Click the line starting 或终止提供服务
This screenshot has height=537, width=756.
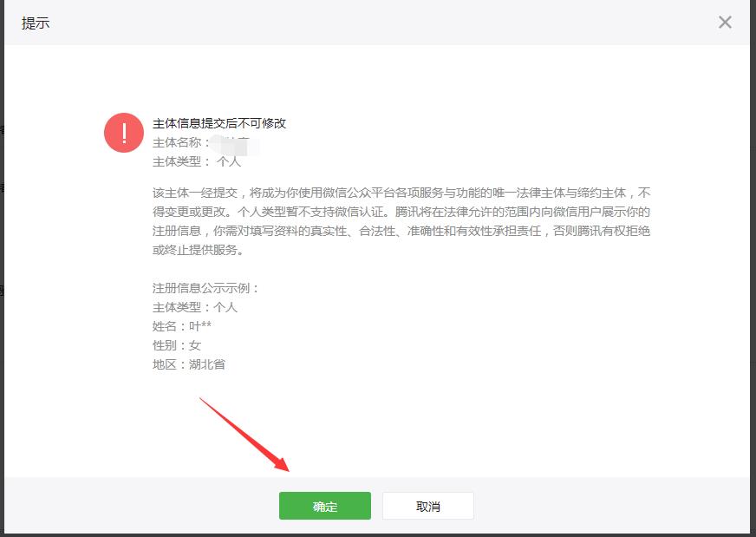(x=199, y=250)
